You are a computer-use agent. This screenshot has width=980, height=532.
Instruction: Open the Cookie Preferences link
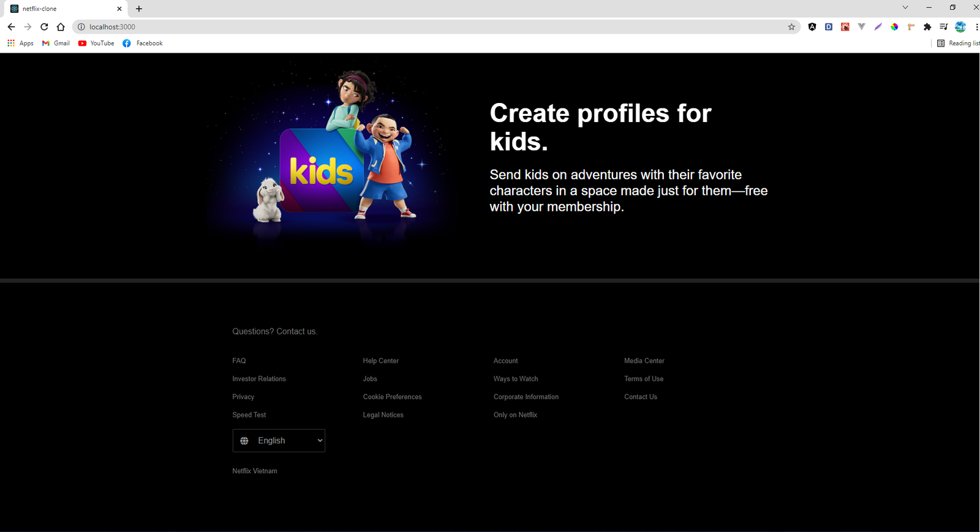393,397
